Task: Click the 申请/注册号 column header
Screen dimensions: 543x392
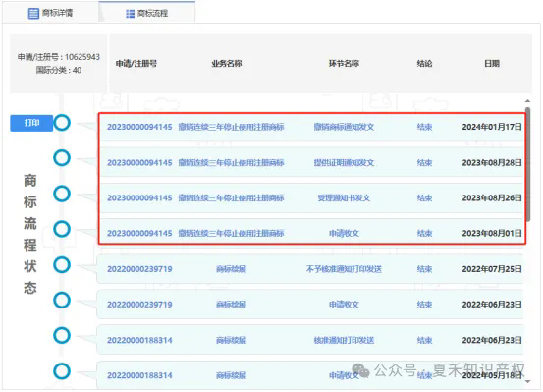Action: pos(136,64)
